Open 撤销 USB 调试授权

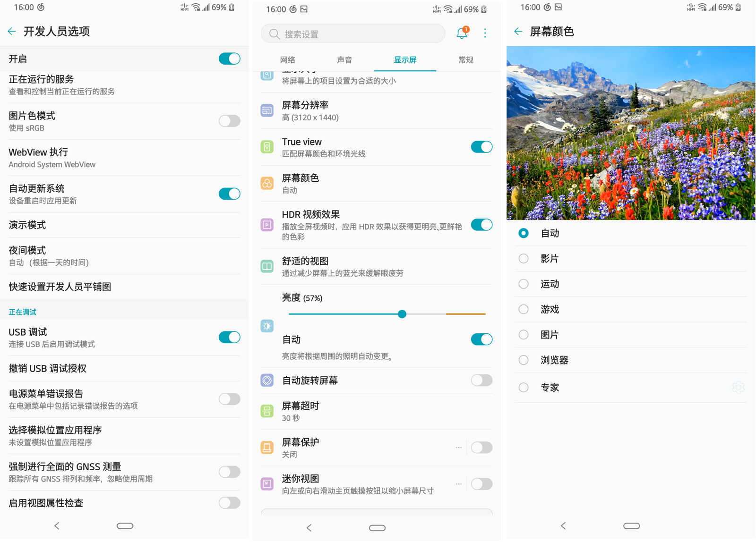[47, 369]
